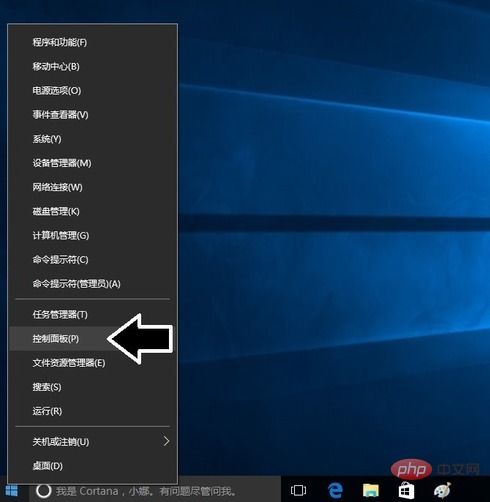The height and width of the screenshot is (502, 490).
Task: Click the Windows Start button
Action: [12, 491]
